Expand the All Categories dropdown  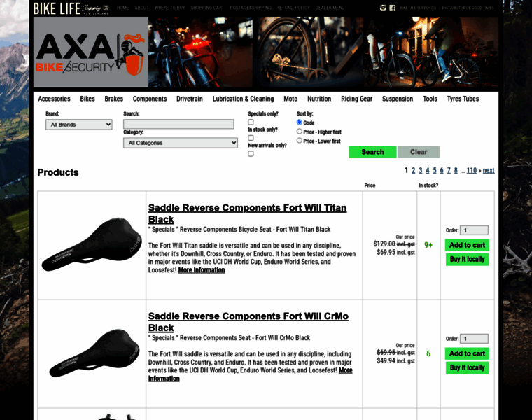181,143
